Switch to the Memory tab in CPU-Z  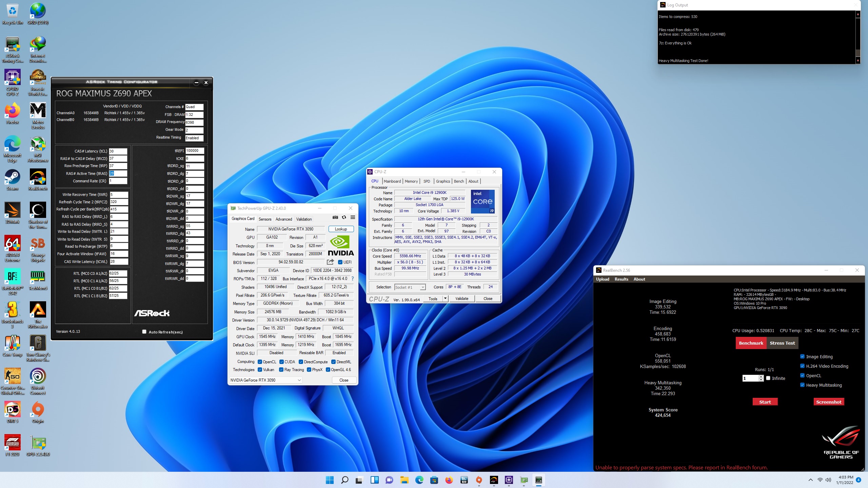411,181
